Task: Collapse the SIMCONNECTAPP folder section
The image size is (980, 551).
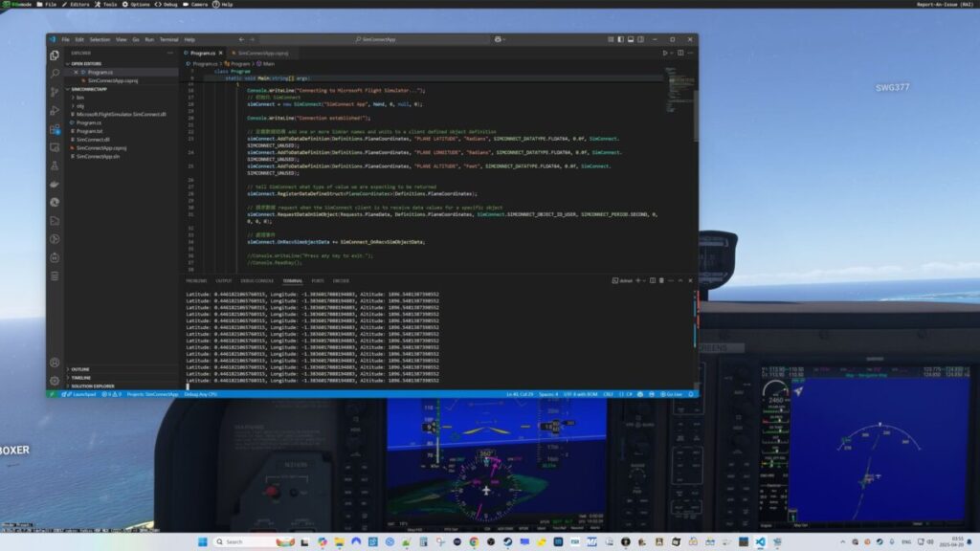Action: 89,89
